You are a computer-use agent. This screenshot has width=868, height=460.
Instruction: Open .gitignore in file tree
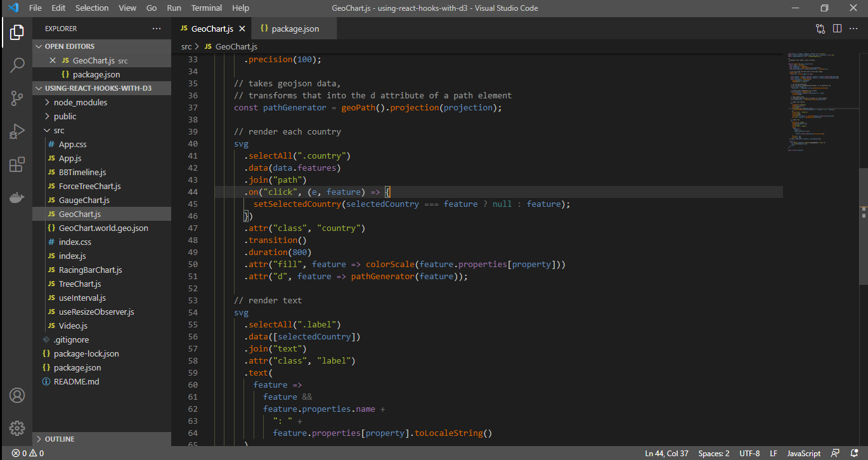pos(101,339)
